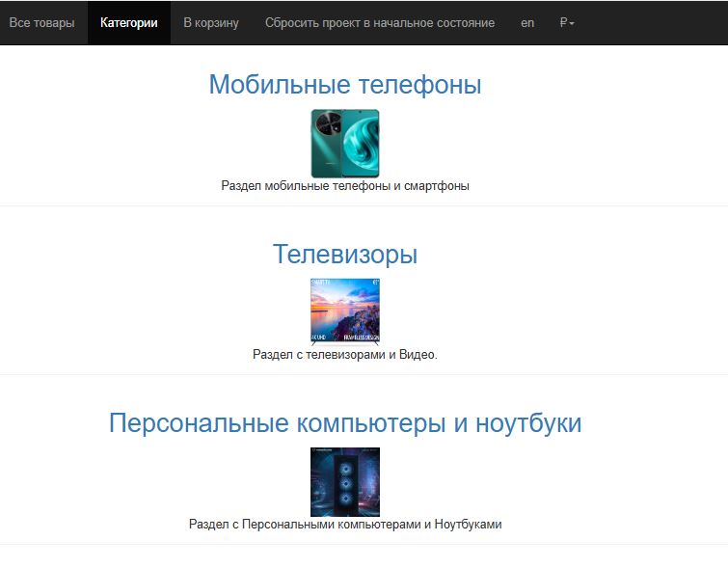Click the ruble currency symbol in navbar
Screen dimensions: 728x568
[x=563, y=23]
